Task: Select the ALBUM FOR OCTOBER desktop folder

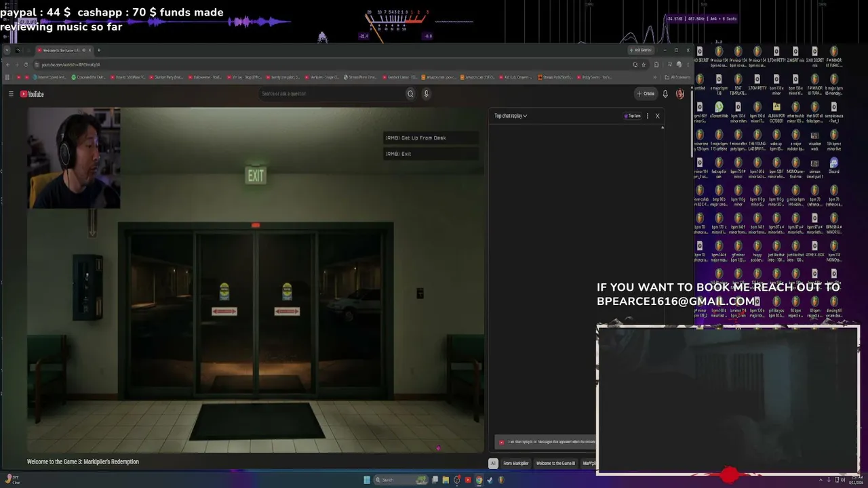Action: (776, 111)
